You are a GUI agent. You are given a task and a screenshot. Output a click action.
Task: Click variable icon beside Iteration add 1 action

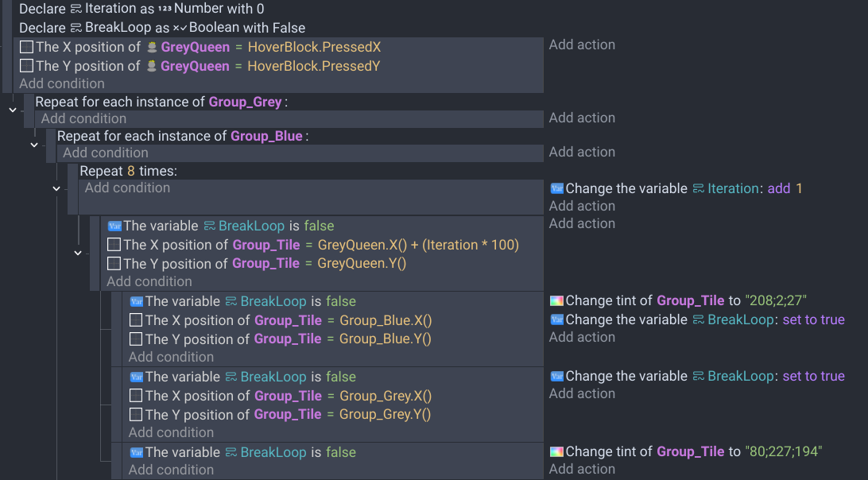556,189
